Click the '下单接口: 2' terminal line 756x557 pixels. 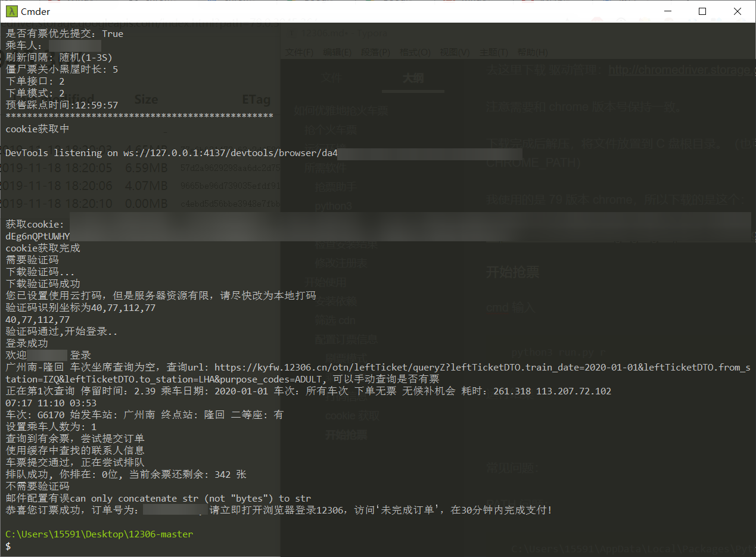tap(35, 82)
